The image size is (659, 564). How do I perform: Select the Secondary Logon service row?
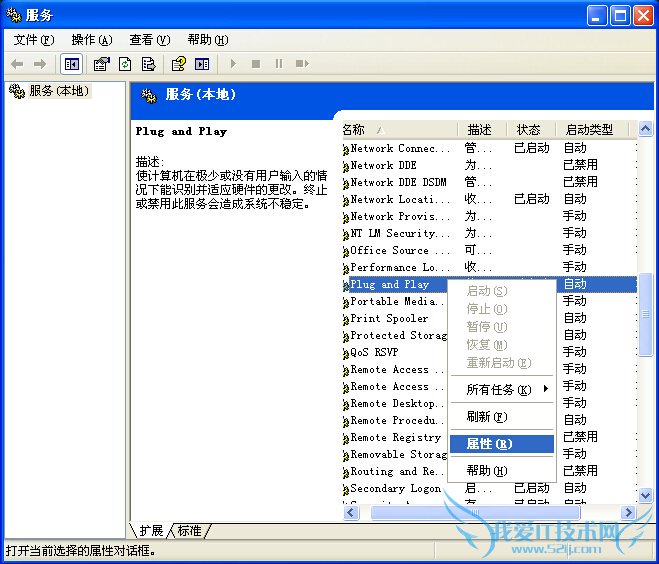tap(490, 488)
